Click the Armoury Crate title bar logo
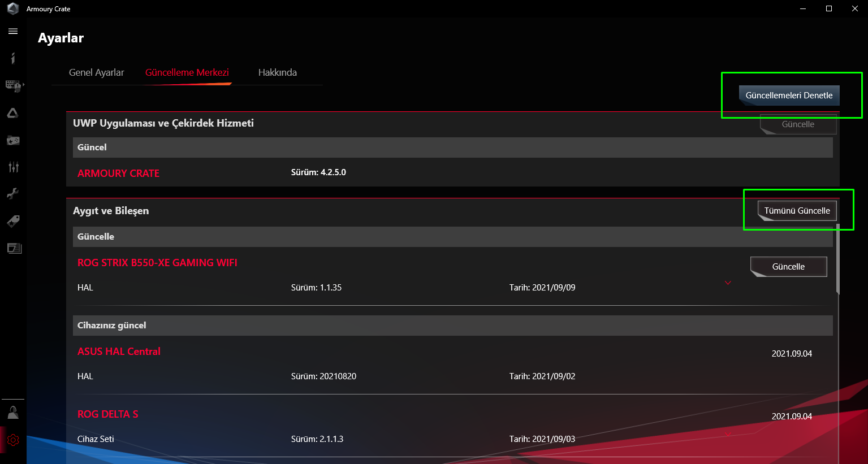Screen dimensions: 868x464 (x=13, y=8)
